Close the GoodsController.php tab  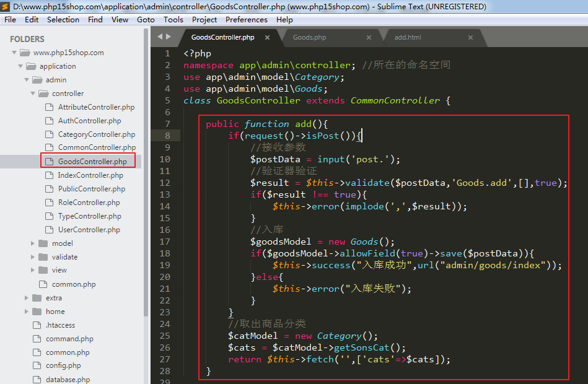268,38
